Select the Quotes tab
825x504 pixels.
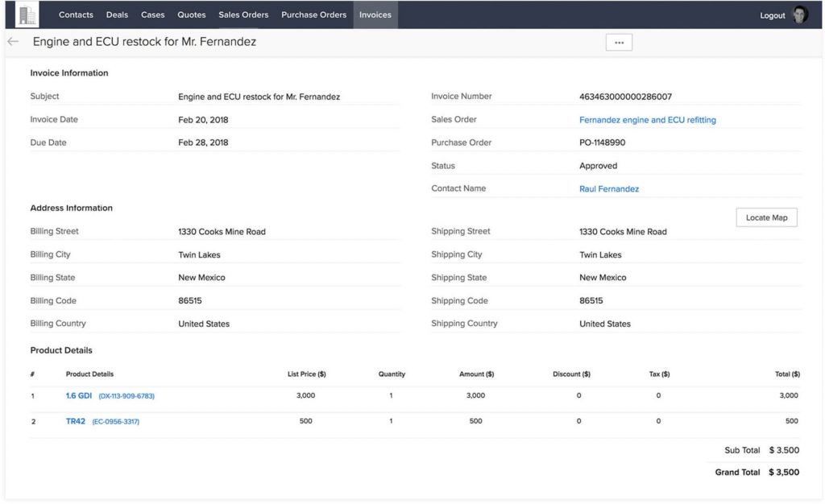pyautogui.click(x=191, y=14)
